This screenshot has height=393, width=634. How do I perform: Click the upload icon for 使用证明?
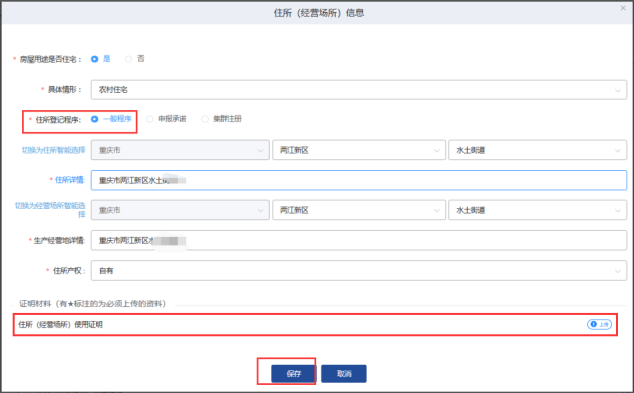[x=599, y=324]
